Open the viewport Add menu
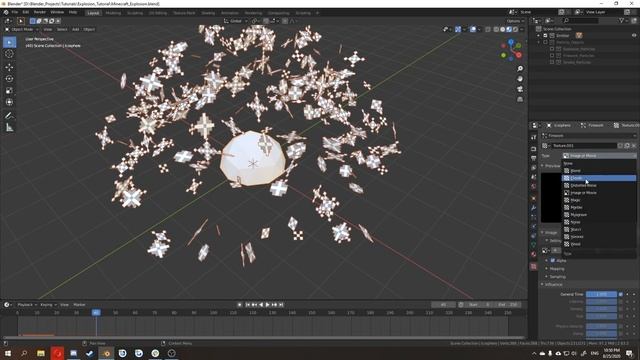Image resolution: width=640 pixels, height=360 pixels. 76,29
